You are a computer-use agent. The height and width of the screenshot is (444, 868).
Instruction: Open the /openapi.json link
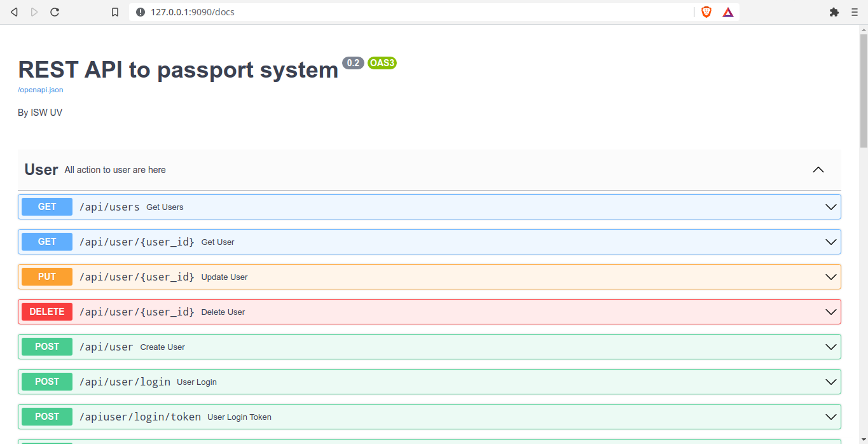click(40, 90)
